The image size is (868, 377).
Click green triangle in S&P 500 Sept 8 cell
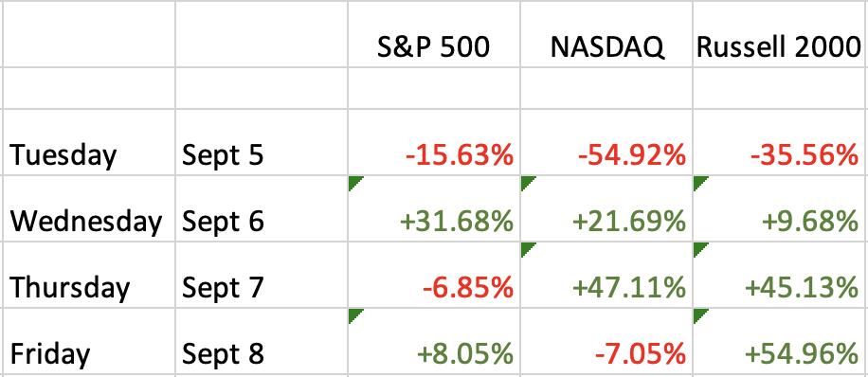tap(354, 314)
